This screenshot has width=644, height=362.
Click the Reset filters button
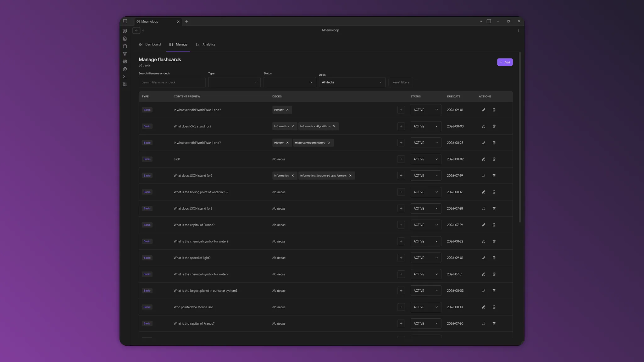click(401, 82)
